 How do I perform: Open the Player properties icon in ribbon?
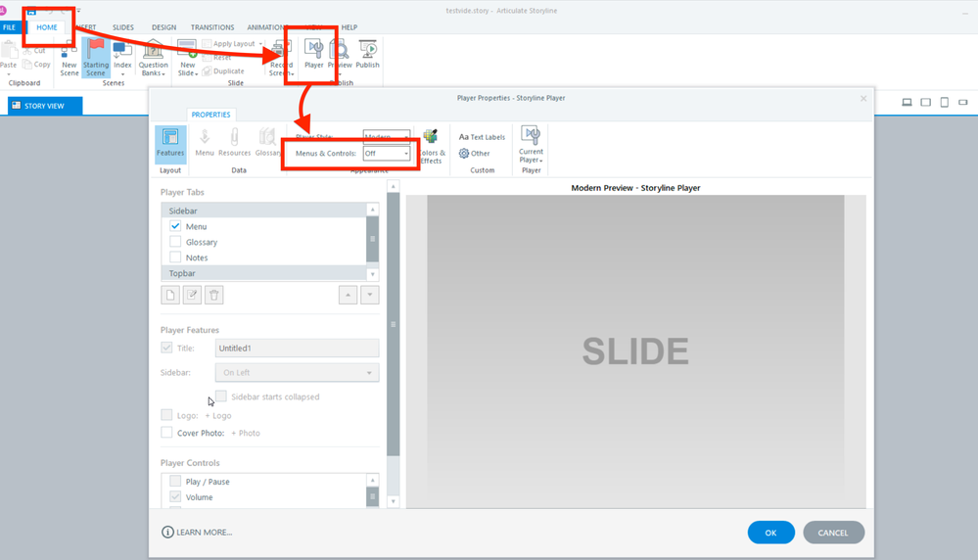tap(313, 50)
